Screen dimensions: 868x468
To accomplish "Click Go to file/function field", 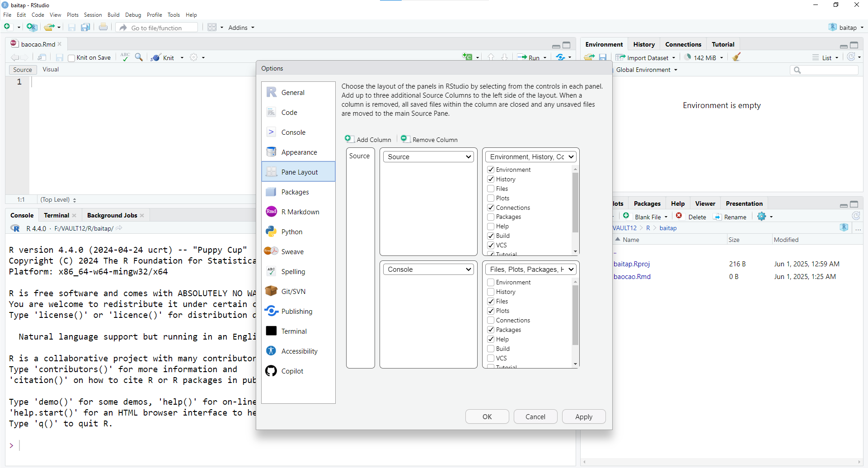I will pos(157,28).
